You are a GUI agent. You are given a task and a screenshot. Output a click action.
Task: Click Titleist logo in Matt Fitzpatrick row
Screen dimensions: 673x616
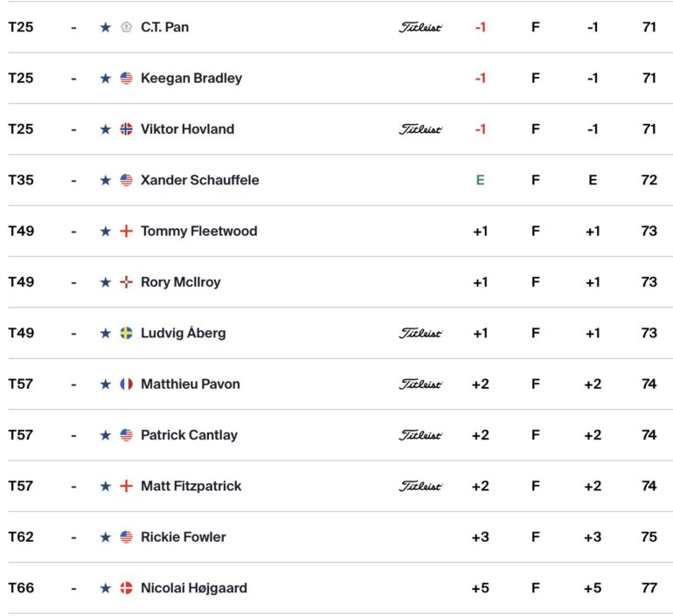pyautogui.click(x=420, y=486)
